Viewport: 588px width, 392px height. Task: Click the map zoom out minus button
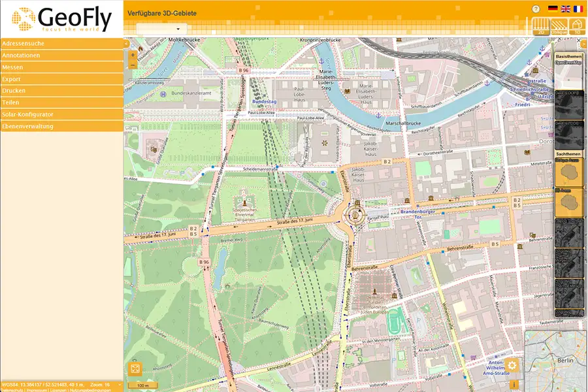[133, 65]
